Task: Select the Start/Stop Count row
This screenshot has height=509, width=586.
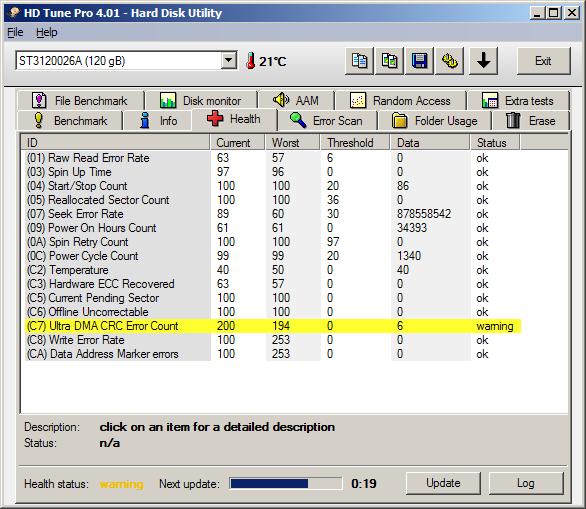Action: point(273,186)
